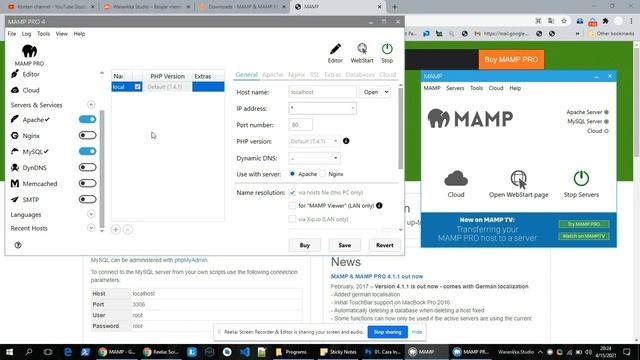
Task: Switch to the Apache tab in host settings
Action: coord(272,74)
